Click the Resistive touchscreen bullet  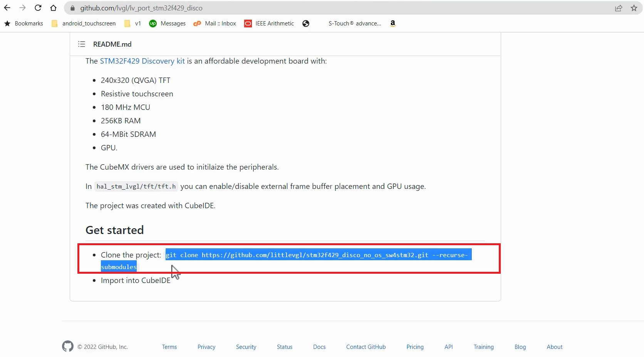tap(137, 94)
